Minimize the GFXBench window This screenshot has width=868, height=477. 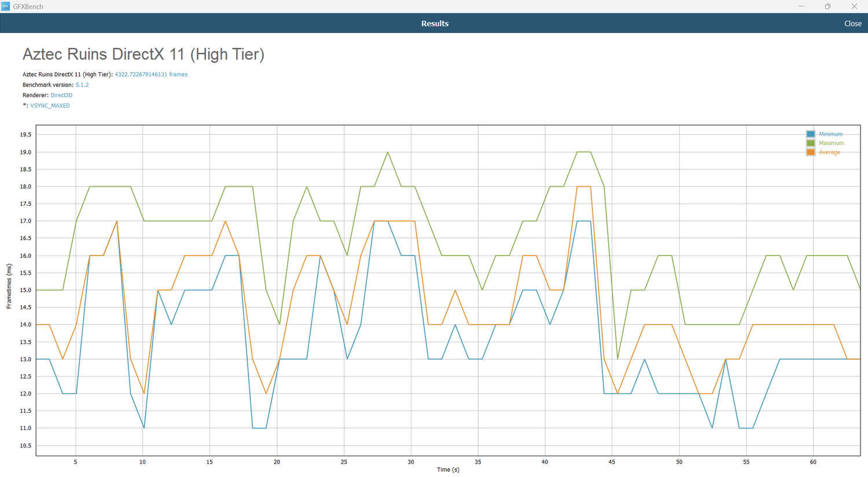801,6
